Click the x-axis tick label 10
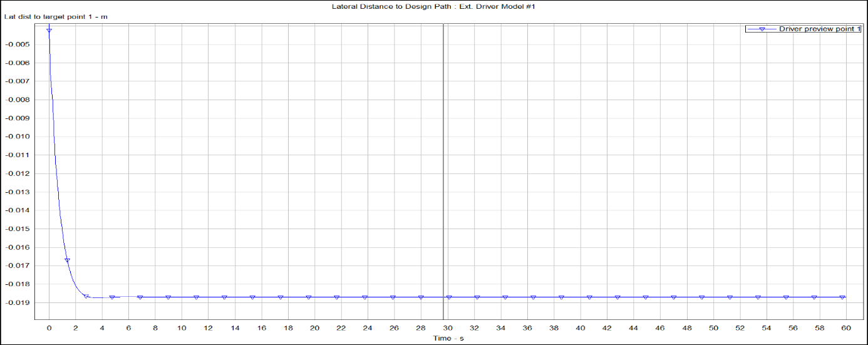Image resolution: width=868 pixels, height=345 pixels. pyautogui.click(x=182, y=327)
